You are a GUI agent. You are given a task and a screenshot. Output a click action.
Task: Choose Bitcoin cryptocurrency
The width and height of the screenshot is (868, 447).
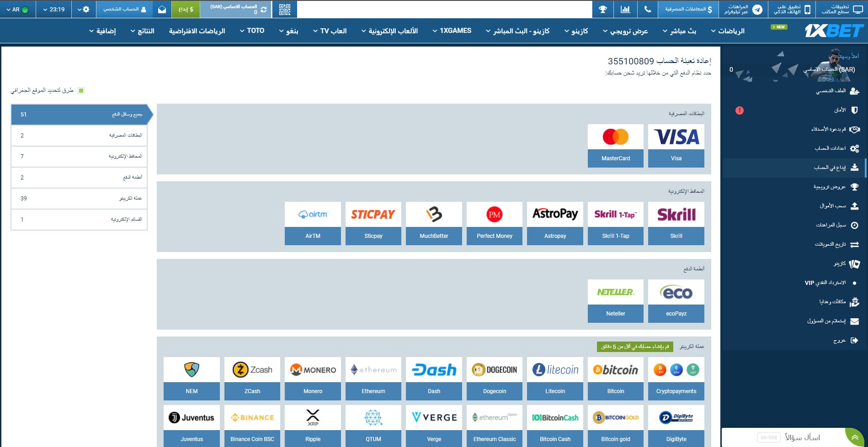point(616,379)
